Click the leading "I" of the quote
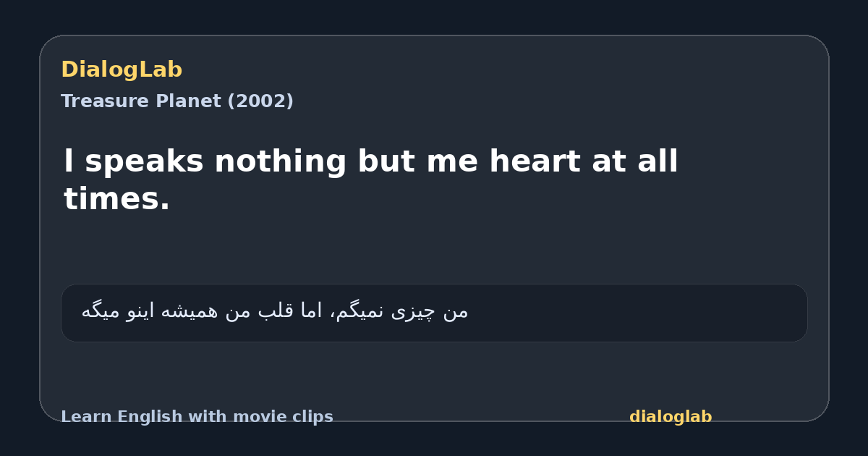This screenshot has width=868, height=456. click(69, 161)
